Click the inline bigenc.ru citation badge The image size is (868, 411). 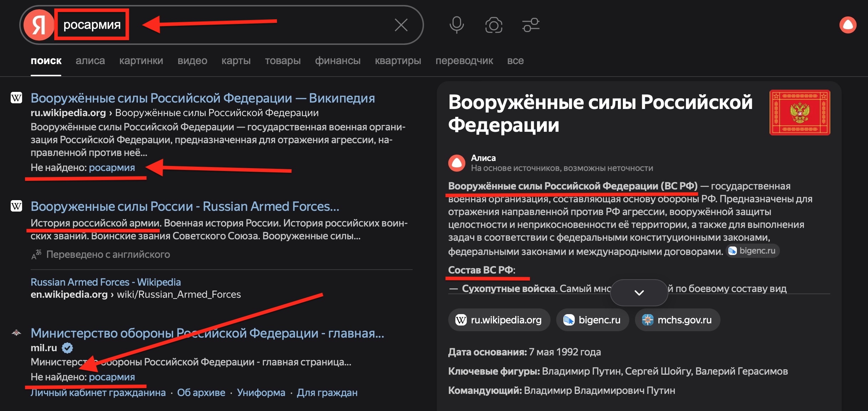[x=753, y=251]
